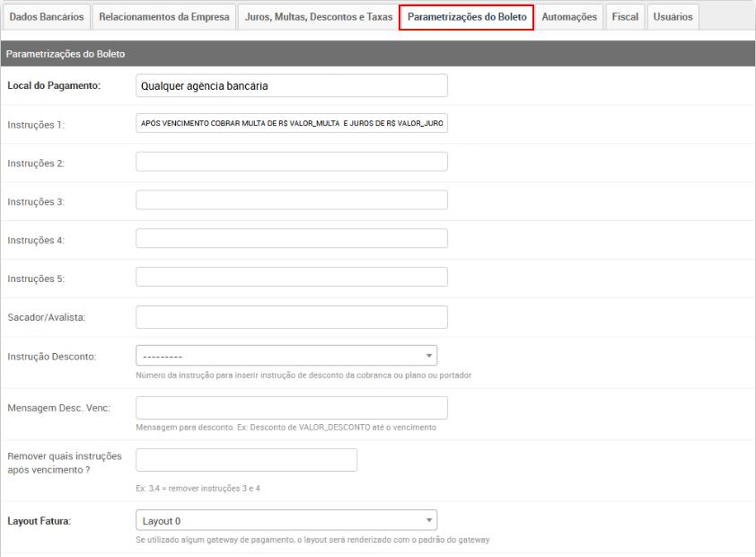Go to the Automações tab

coord(569,17)
